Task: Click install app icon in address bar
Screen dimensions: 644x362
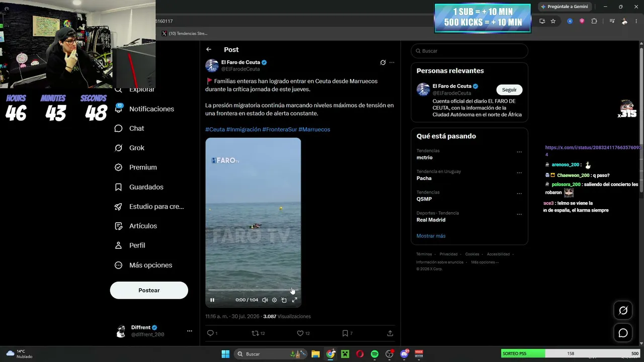Action: point(542,21)
